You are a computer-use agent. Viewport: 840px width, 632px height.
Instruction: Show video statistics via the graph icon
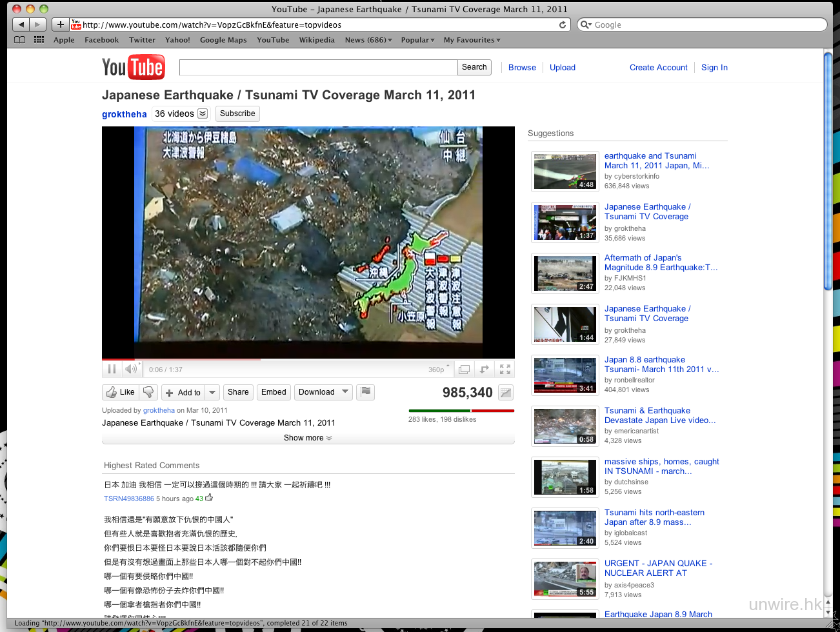coord(506,393)
